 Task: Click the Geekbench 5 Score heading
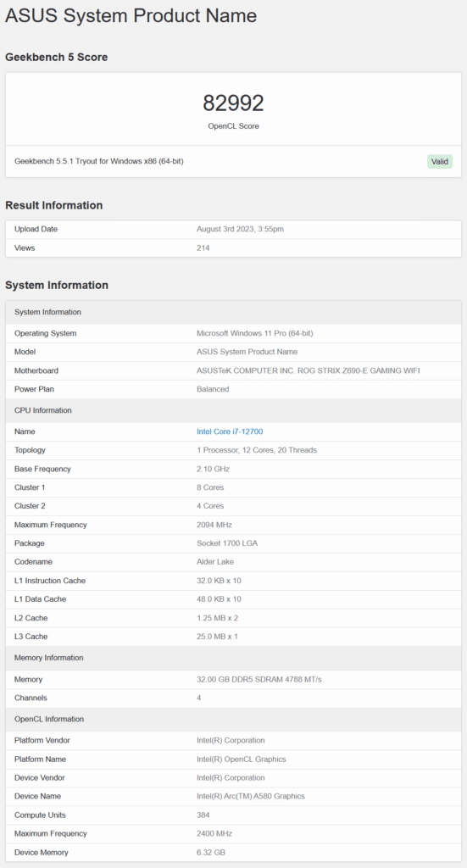pos(57,57)
